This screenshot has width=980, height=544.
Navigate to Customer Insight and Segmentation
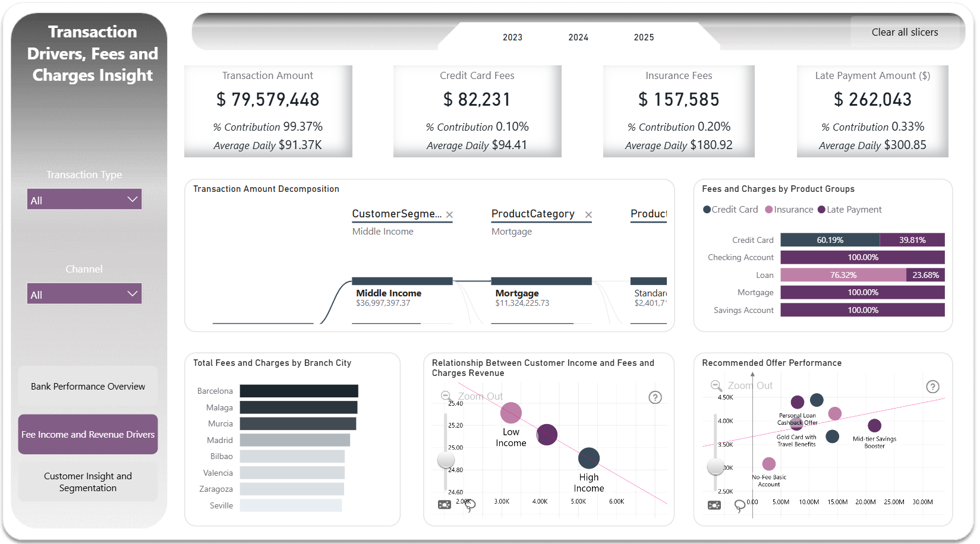pyautogui.click(x=88, y=482)
